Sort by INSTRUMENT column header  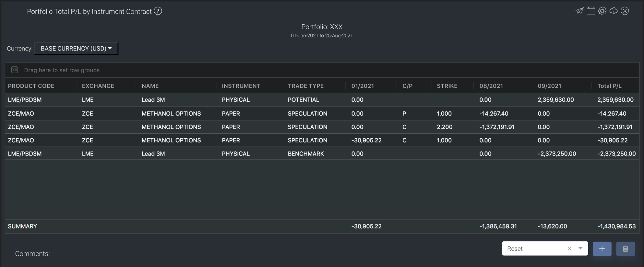click(241, 86)
